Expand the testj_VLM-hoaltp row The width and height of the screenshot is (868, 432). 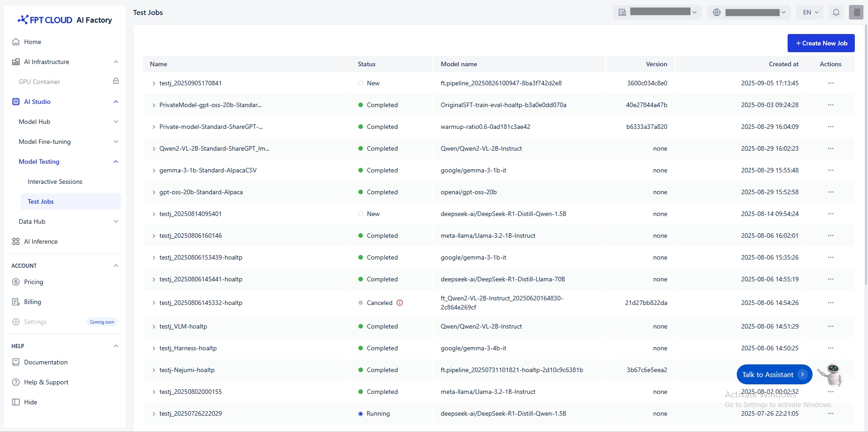[x=154, y=327]
